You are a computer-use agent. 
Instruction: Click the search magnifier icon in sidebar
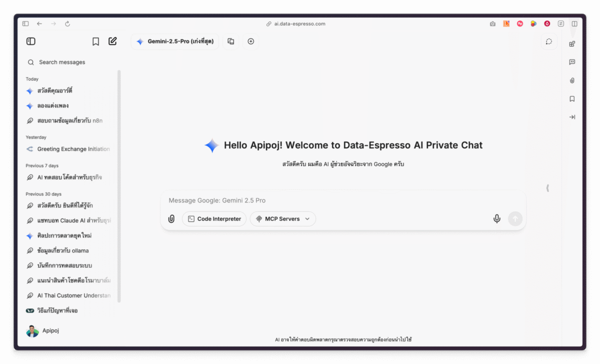[31, 62]
